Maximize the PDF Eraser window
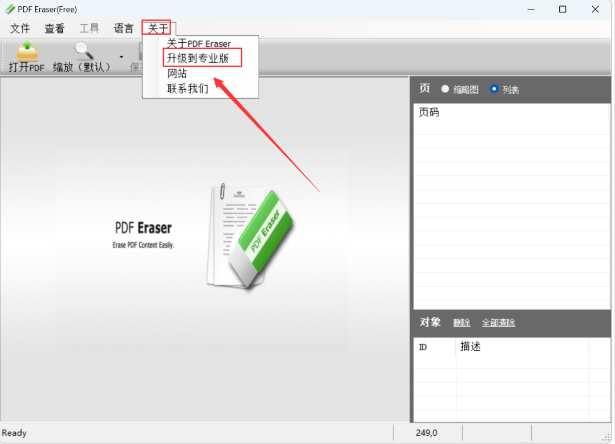 tap(562, 9)
